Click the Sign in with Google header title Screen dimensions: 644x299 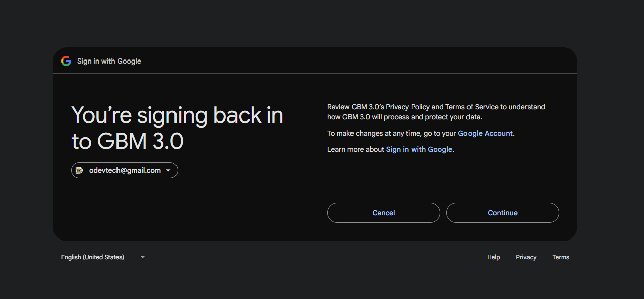pos(109,61)
